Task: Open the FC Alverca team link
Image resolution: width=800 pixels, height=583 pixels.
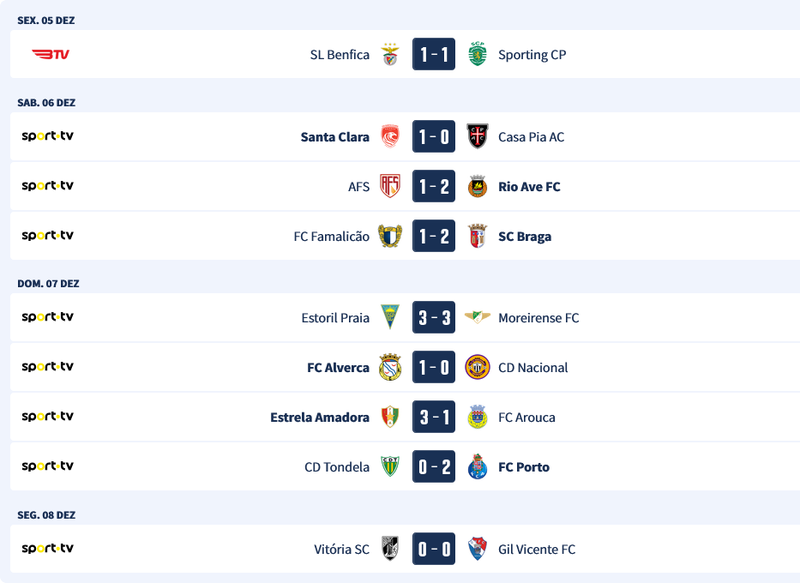Action: click(338, 368)
